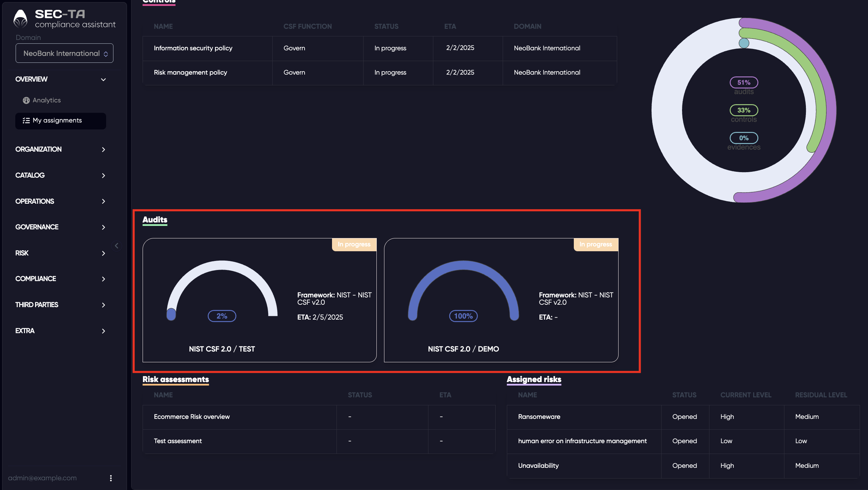Click the admin@example.com account label
The width and height of the screenshot is (868, 490).
click(42, 478)
